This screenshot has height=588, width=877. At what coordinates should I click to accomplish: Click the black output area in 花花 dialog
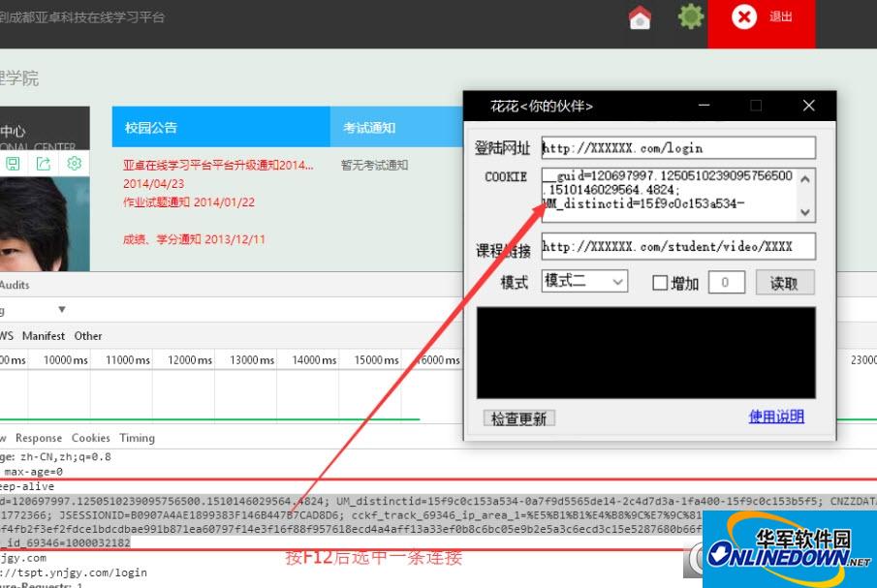(x=646, y=353)
